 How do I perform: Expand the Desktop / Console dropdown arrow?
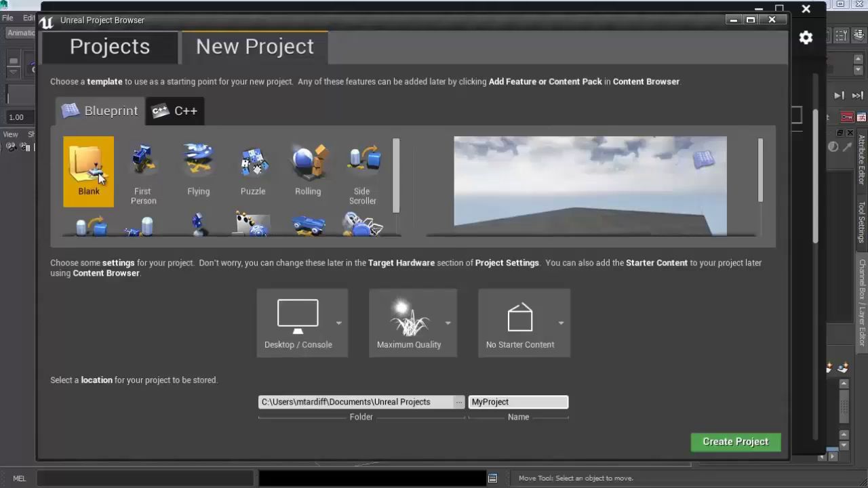(338, 323)
